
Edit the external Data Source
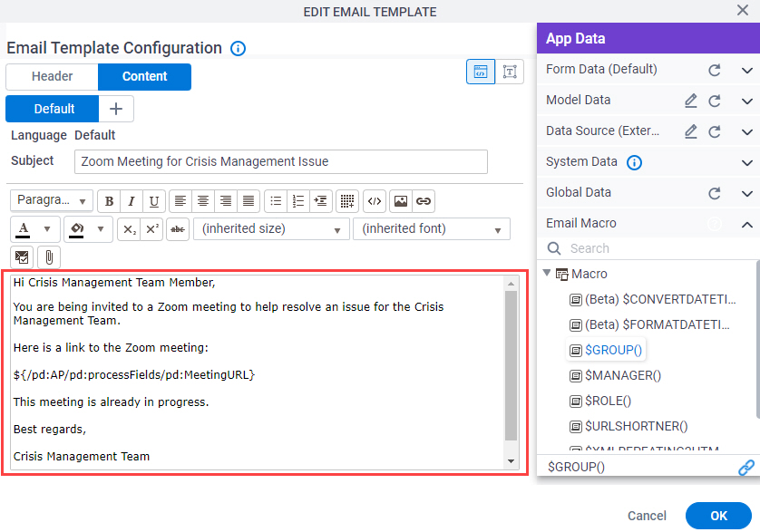[691, 131]
